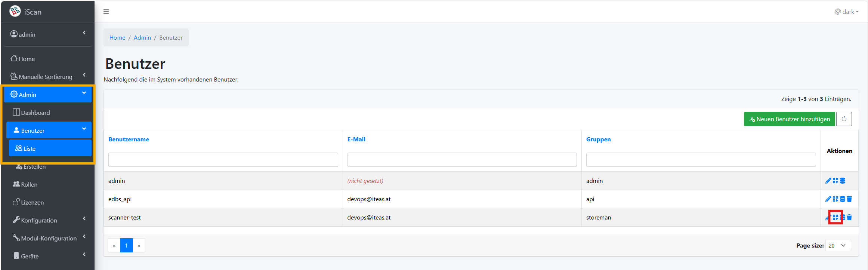Click the refresh table icon button
The height and width of the screenshot is (270, 868).
point(844,119)
